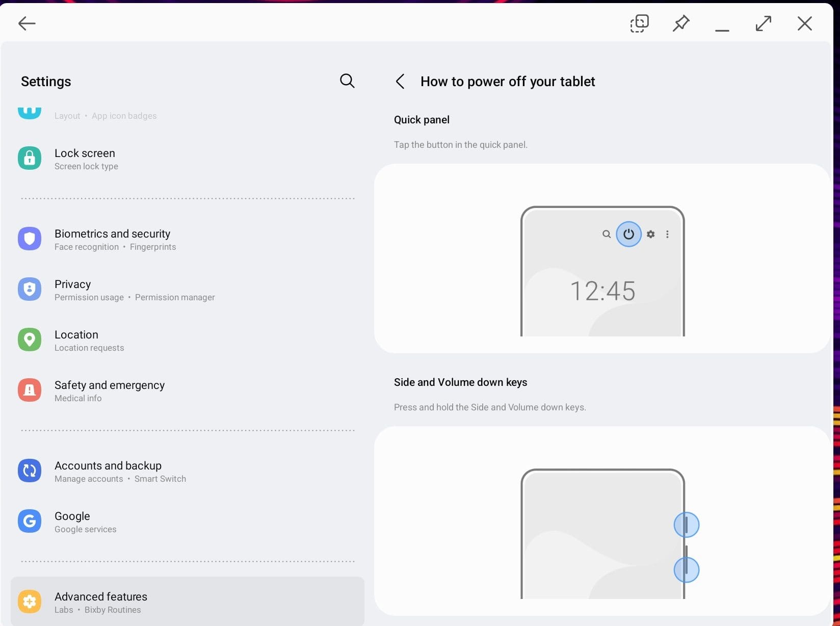Image resolution: width=840 pixels, height=626 pixels.
Task: Click 'How to power off your tablet' title
Action: (x=508, y=82)
